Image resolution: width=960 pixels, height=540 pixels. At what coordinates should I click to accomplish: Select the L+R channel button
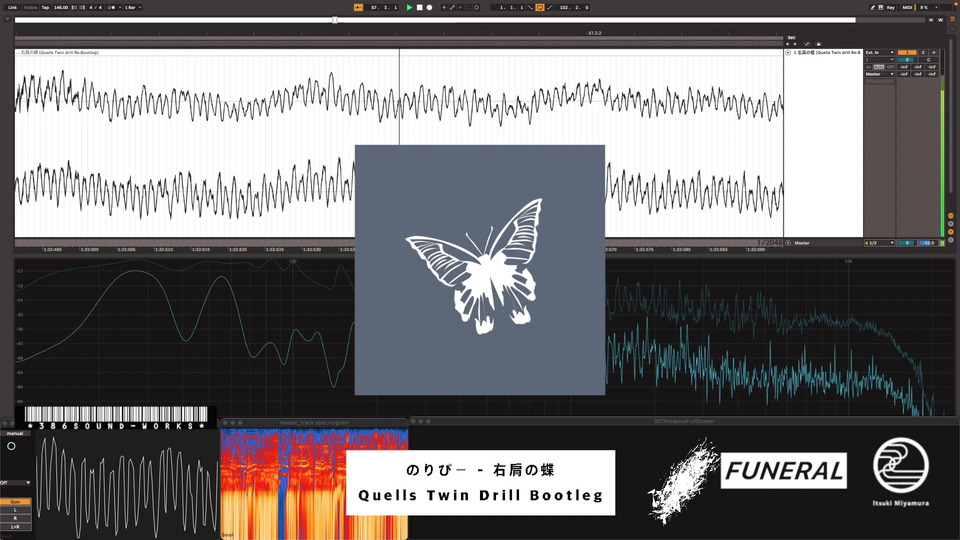click(x=15, y=527)
